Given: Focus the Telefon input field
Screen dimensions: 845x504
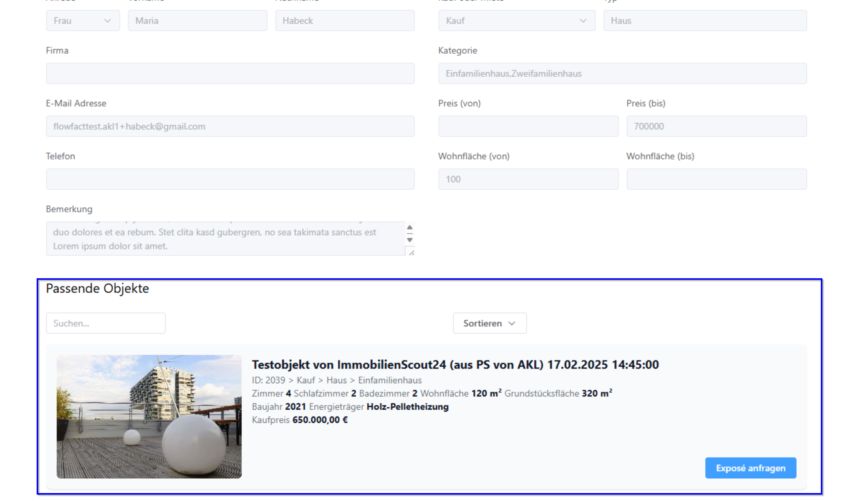Looking at the screenshot, I should [x=230, y=179].
